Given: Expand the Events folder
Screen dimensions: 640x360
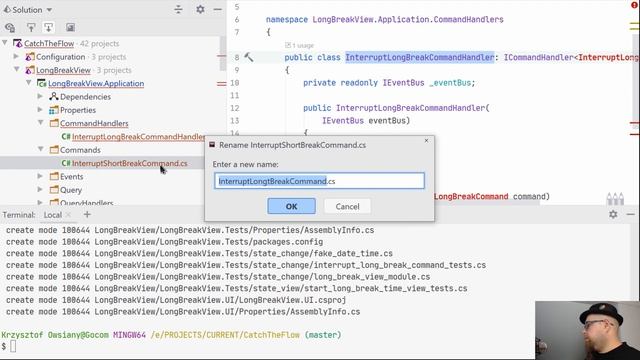Looking at the screenshot, I should pos(40,176).
